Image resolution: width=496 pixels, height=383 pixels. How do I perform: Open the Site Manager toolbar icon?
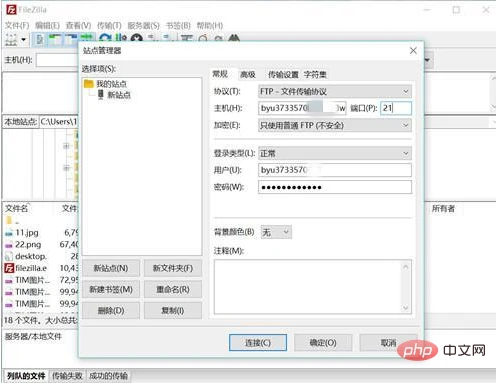[x=11, y=40]
